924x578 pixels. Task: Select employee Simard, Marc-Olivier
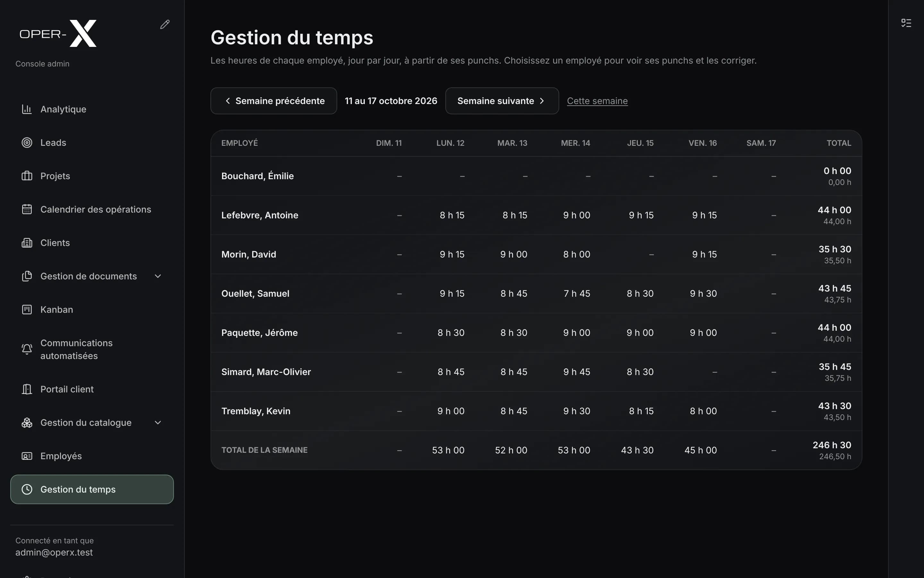pos(266,372)
